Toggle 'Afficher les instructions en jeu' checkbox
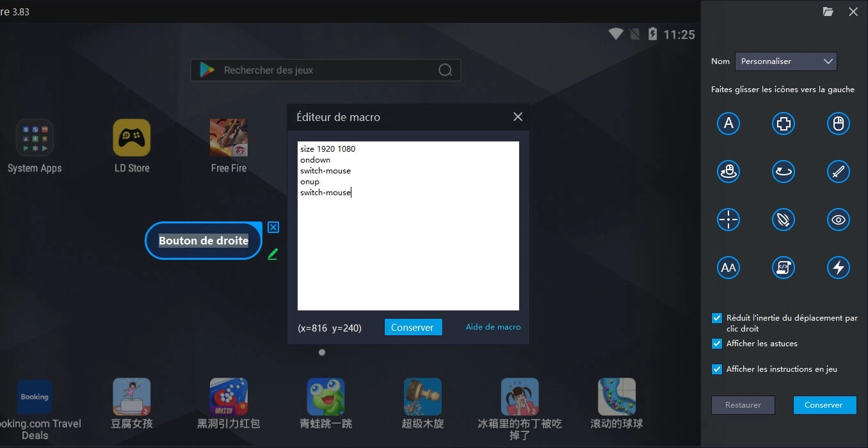The width and height of the screenshot is (868, 448). coord(717,369)
